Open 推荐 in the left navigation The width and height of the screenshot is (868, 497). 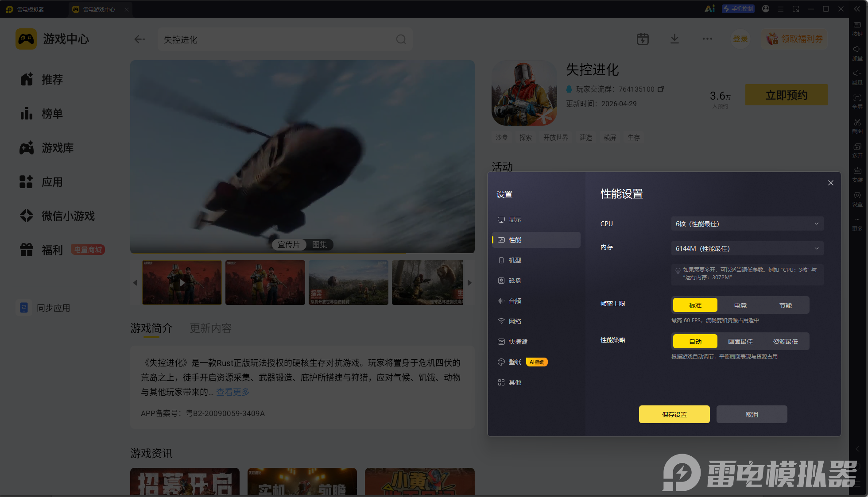[42, 80]
